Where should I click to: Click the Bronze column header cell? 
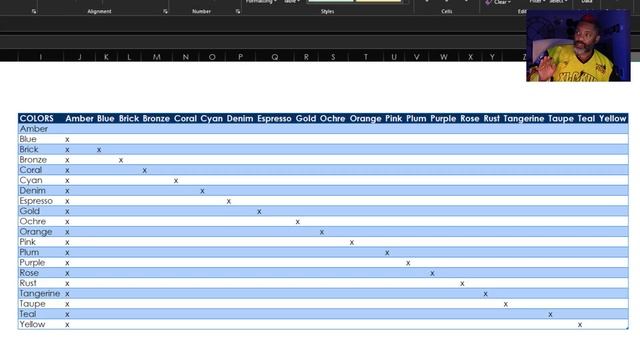[x=156, y=118]
